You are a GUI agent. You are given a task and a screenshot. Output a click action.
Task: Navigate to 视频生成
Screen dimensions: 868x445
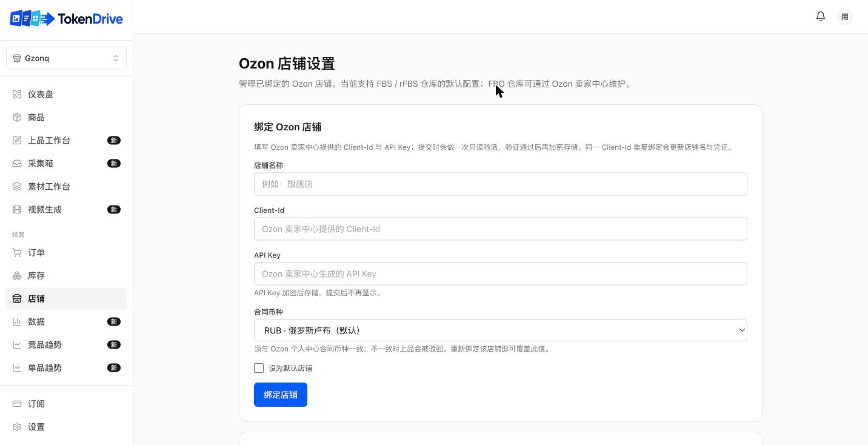click(67, 209)
